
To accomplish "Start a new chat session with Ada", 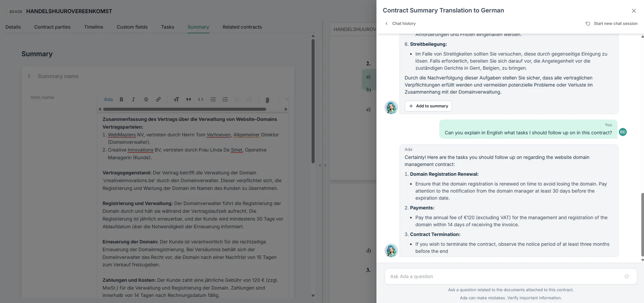I will [x=612, y=24].
